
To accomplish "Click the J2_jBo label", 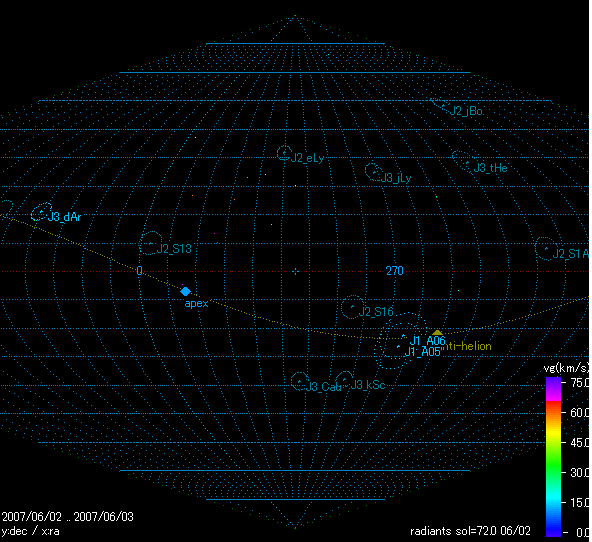I will tap(466, 111).
